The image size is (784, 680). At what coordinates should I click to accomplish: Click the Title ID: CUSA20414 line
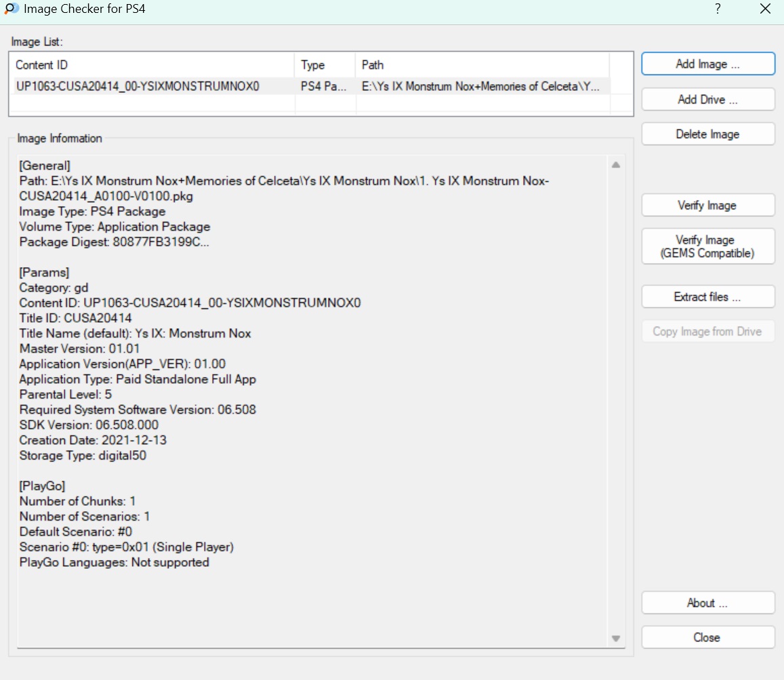point(76,318)
